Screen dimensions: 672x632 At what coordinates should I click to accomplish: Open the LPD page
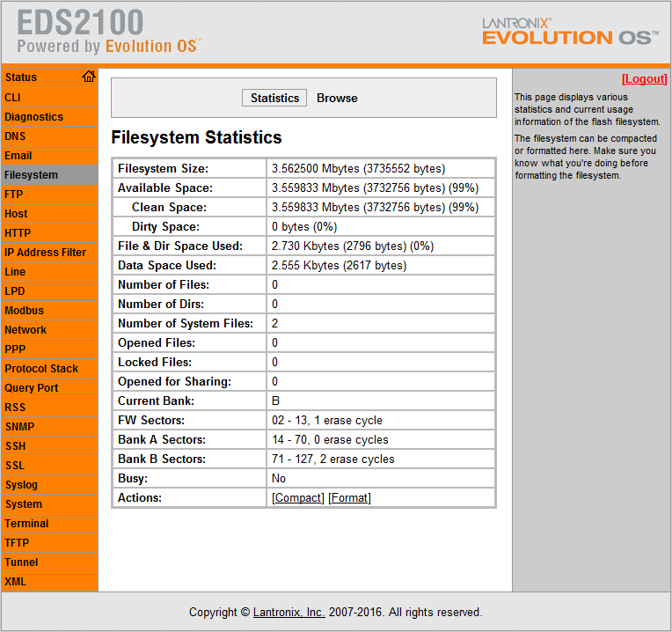pyautogui.click(x=50, y=290)
